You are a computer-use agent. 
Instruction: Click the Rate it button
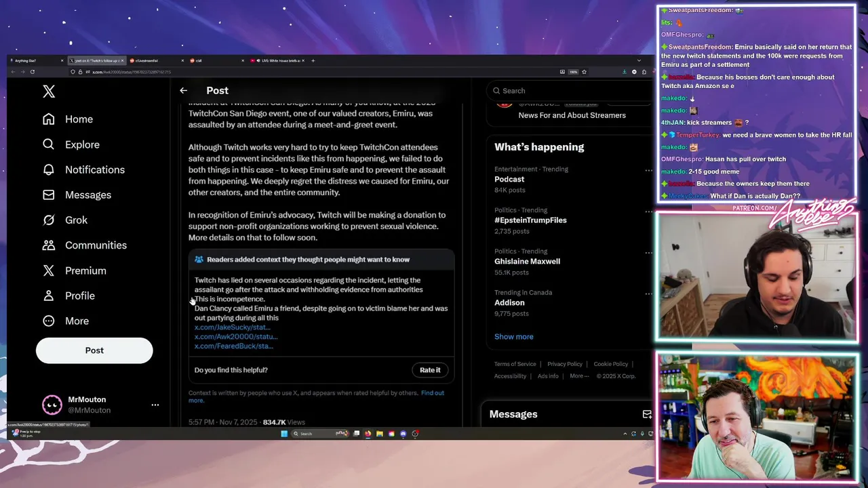tap(430, 370)
